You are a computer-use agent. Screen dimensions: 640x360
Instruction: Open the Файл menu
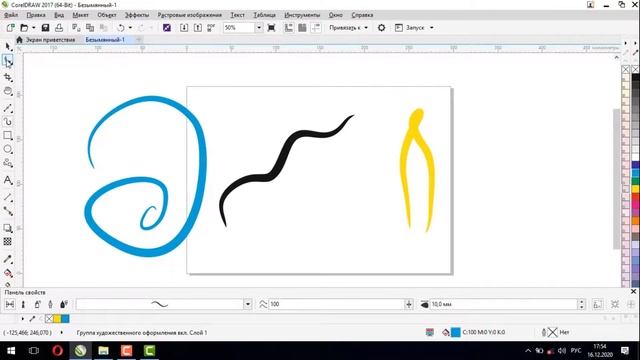tap(11, 15)
